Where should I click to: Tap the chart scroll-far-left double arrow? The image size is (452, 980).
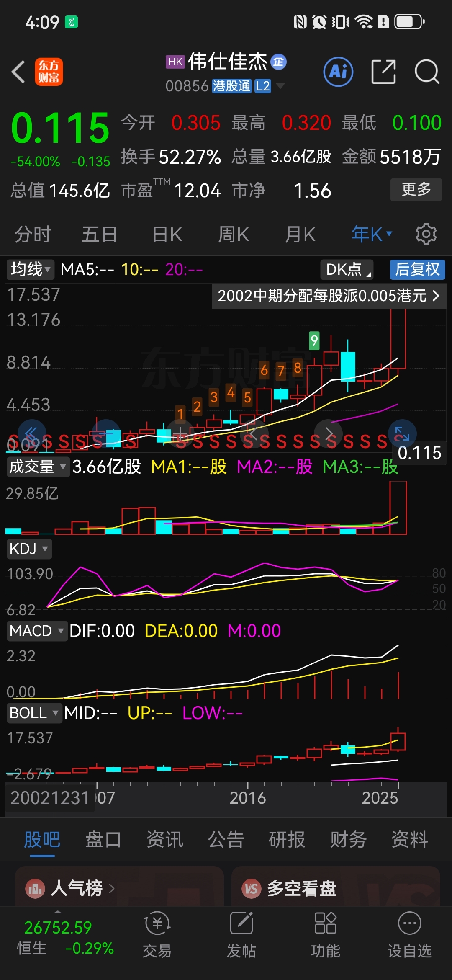point(31,433)
